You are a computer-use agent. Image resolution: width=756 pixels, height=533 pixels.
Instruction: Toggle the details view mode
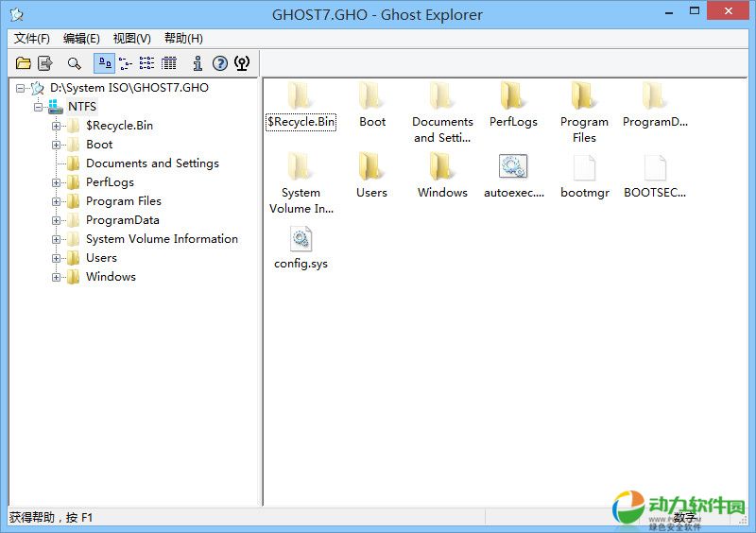coord(169,63)
